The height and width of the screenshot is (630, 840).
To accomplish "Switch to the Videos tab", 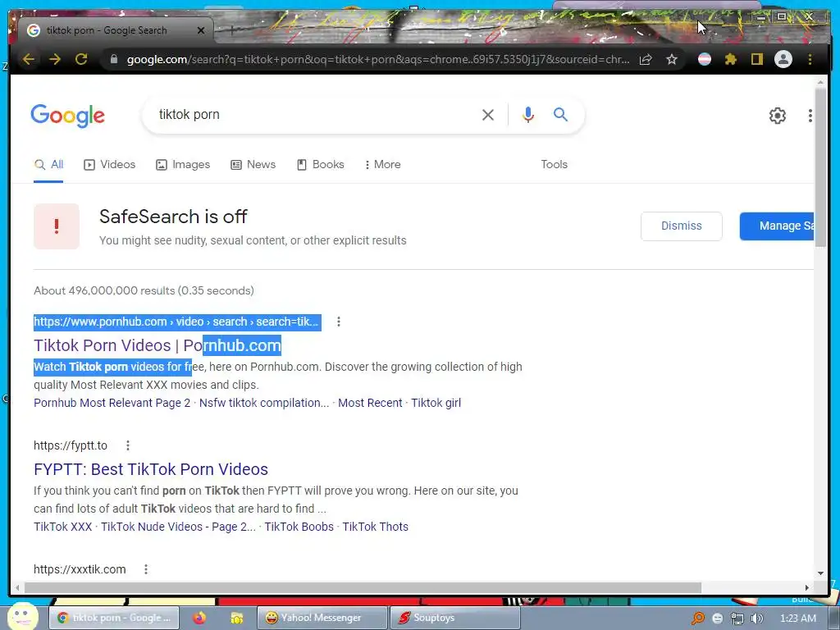I will click(110, 164).
